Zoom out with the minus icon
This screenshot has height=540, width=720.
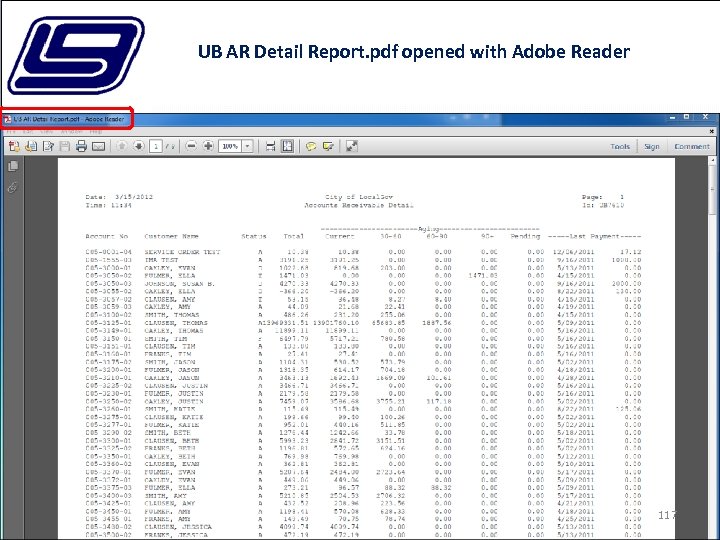click(191, 146)
